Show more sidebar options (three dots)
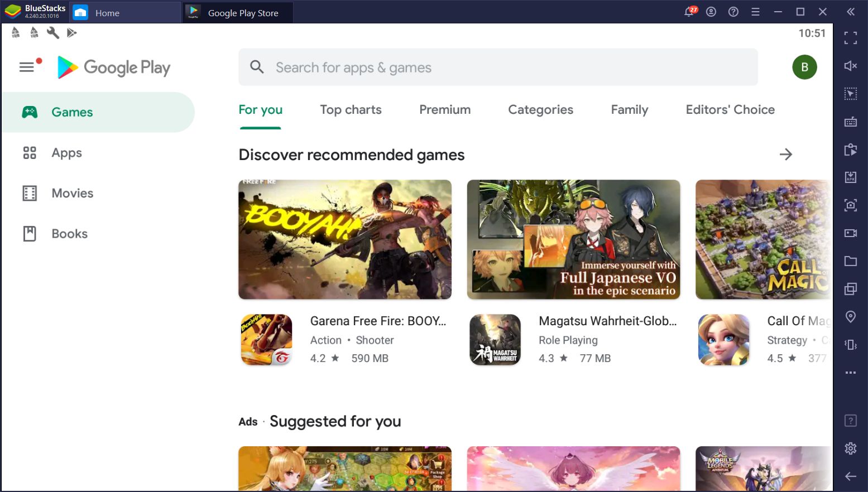Screen dimensions: 868x492 click(x=850, y=373)
